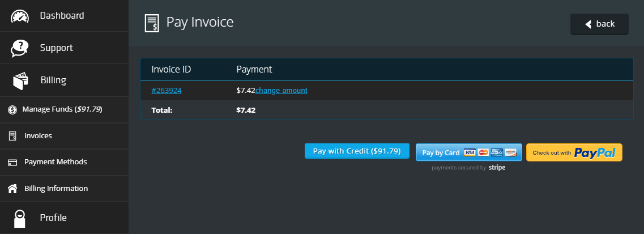The width and height of the screenshot is (644, 234).
Task: Pay with Credit ($91.79) button
Action: coord(357,151)
